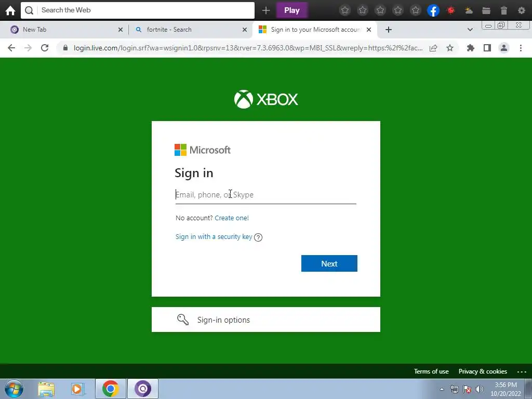Screen dimensions: 532x399
Task: Click Sign in with a security key
Action: pyautogui.click(x=214, y=236)
